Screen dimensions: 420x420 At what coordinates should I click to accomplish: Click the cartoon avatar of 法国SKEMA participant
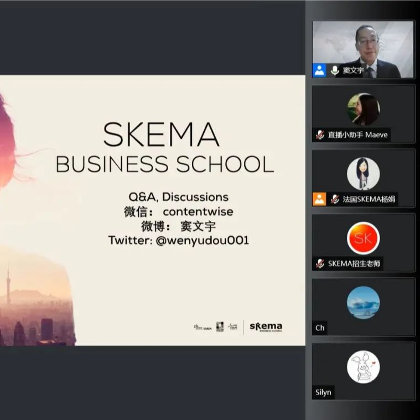[x=363, y=174]
